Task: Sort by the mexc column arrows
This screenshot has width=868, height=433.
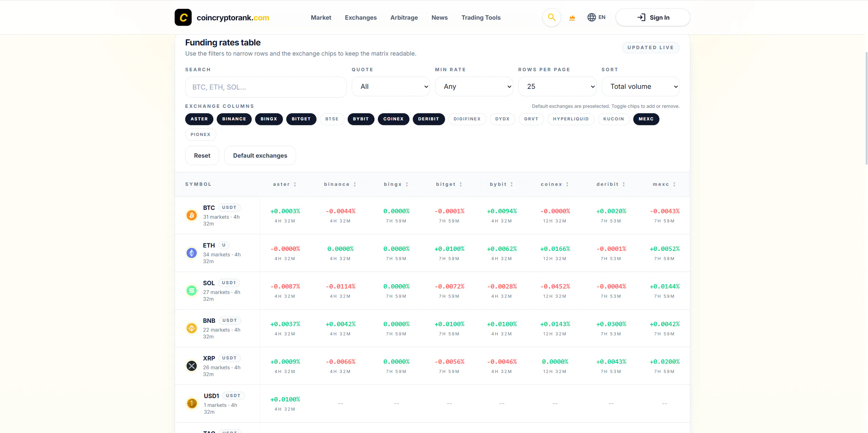Action: (x=674, y=184)
